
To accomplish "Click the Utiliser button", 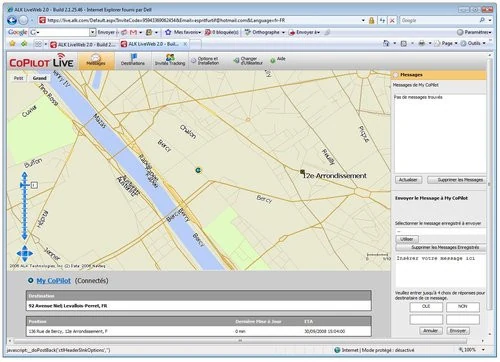I will tap(407, 239).
